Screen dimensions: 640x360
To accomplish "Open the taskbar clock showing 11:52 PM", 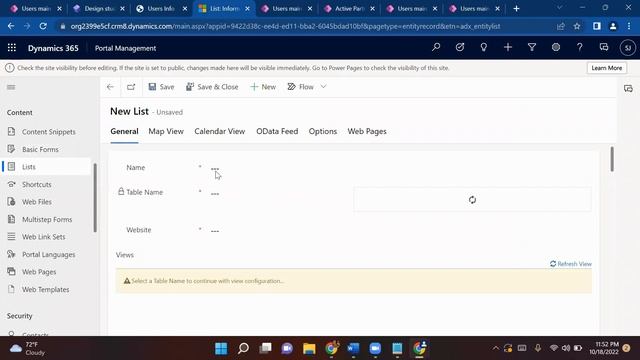I will tap(604, 348).
